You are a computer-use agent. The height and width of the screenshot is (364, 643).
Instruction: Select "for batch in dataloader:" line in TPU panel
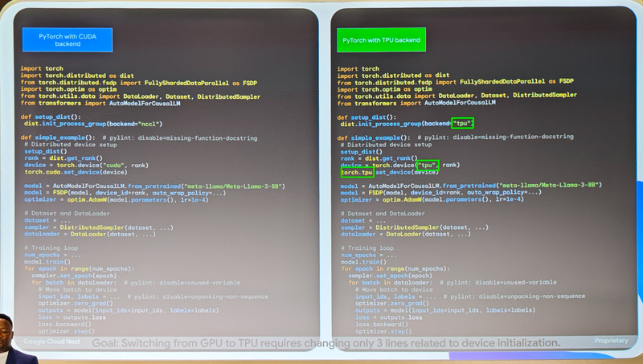coord(453,282)
